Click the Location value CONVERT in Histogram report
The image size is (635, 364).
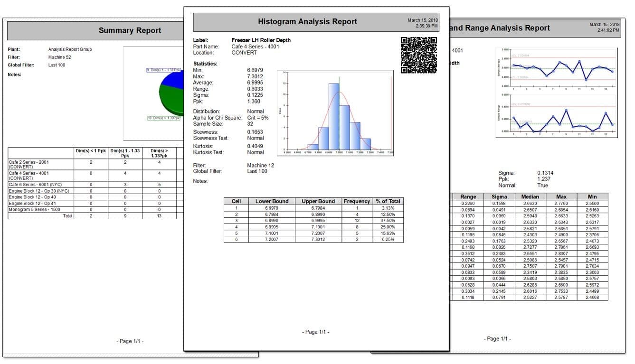(x=244, y=53)
